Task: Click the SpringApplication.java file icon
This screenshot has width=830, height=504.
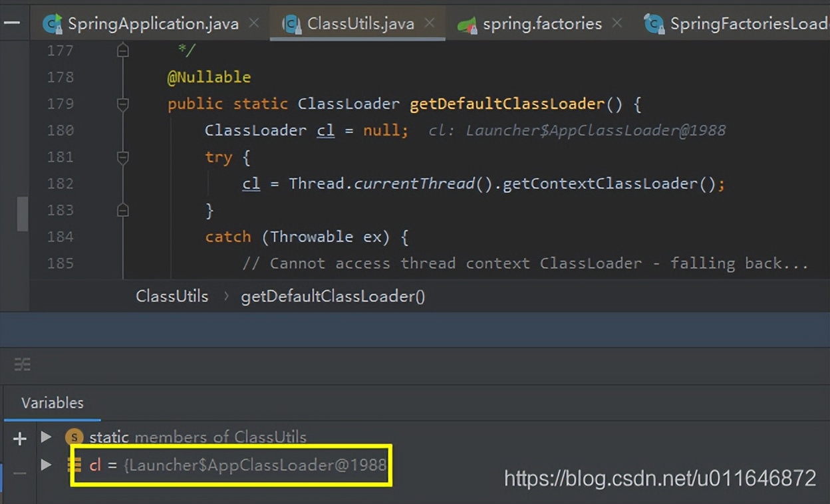Action: (x=52, y=24)
